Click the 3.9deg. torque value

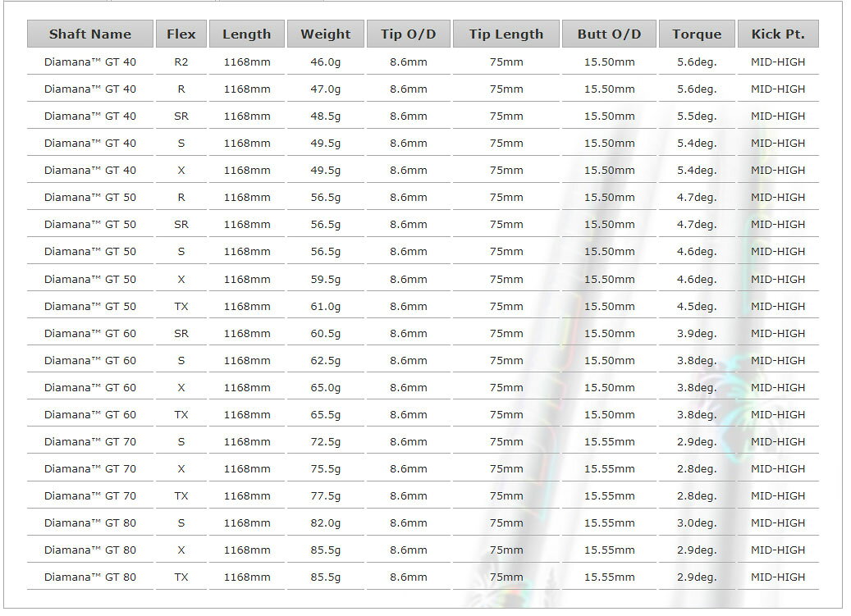point(697,334)
